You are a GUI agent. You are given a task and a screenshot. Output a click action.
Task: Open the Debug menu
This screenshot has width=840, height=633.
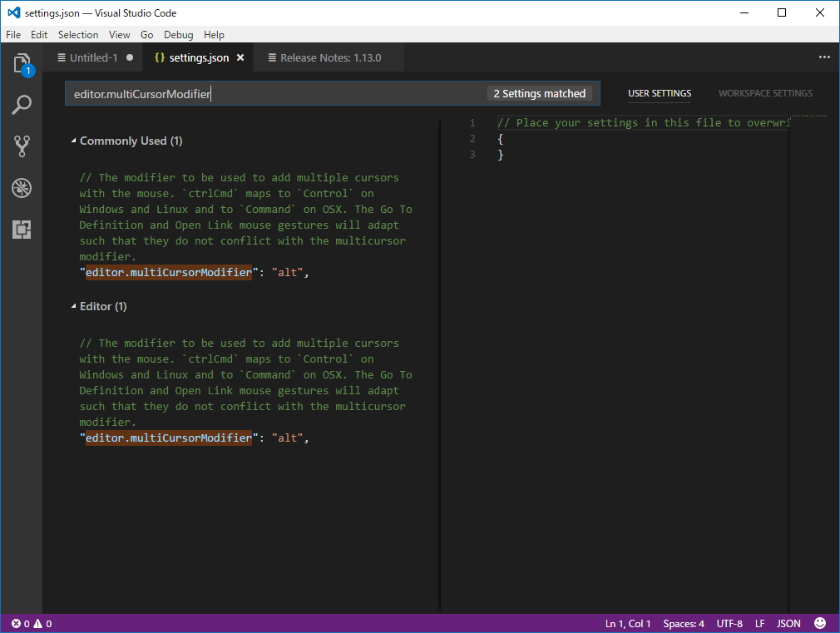[178, 35]
